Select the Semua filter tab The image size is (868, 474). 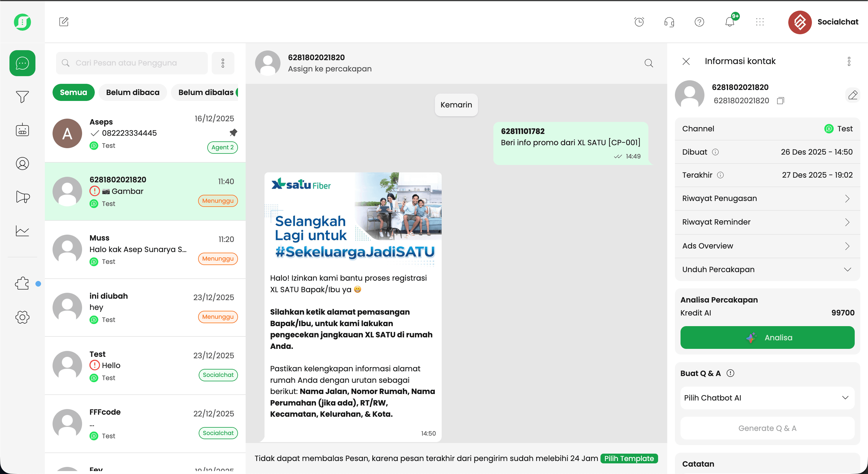pos(74,92)
